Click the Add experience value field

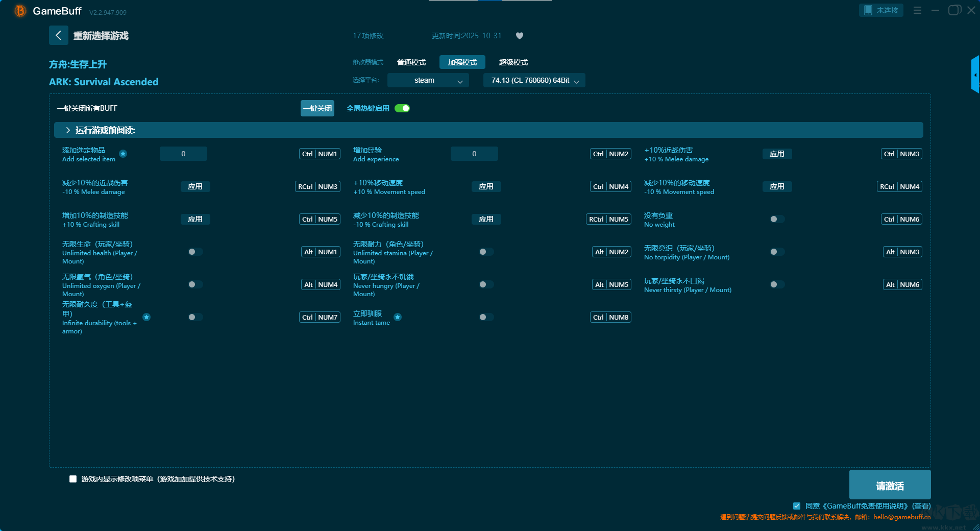[474, 154]
